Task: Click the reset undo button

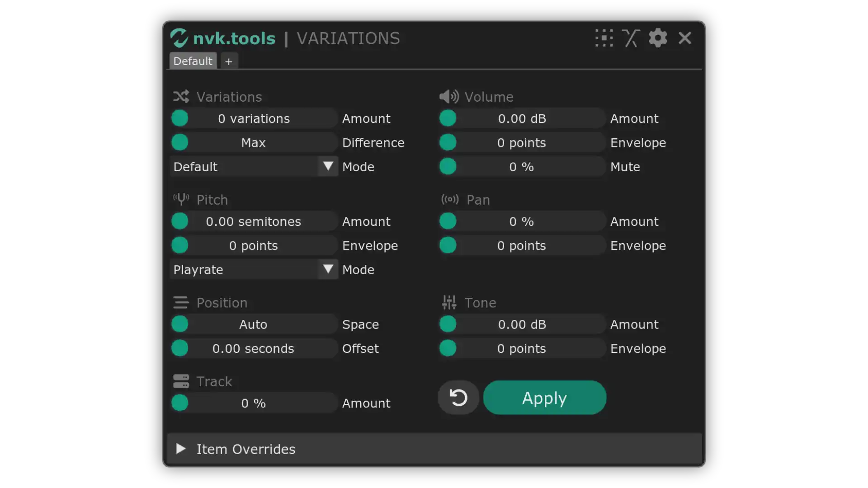Action: (458, 398)
